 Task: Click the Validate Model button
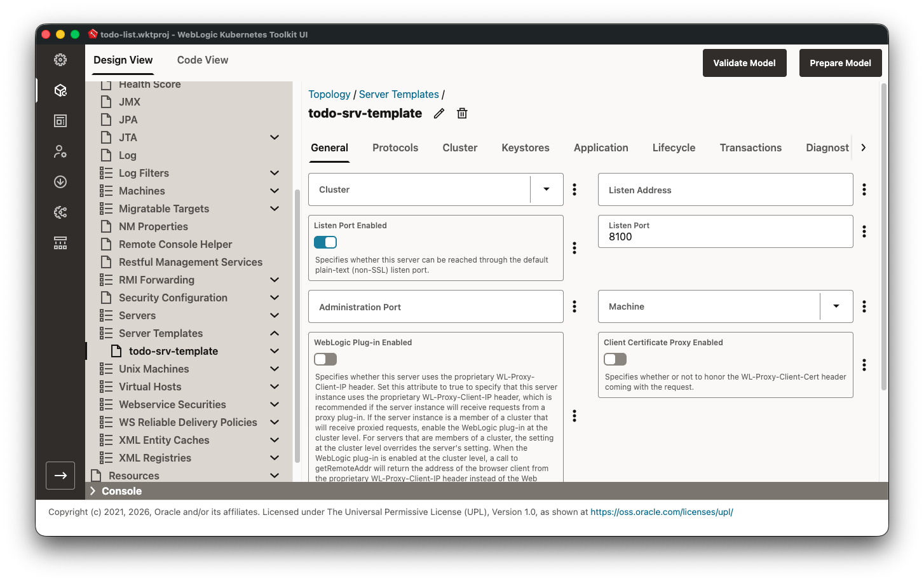tap(744, 63)
